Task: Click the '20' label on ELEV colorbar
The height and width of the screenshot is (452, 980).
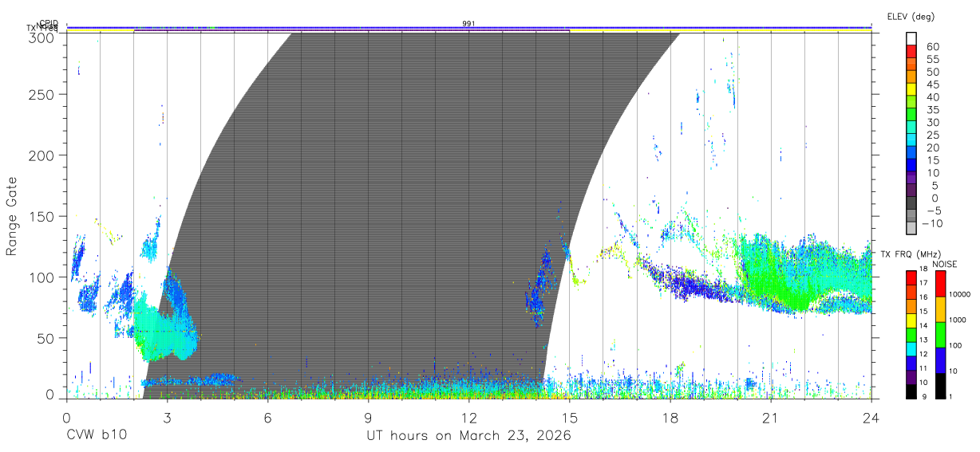Action: tap(932, 147)
